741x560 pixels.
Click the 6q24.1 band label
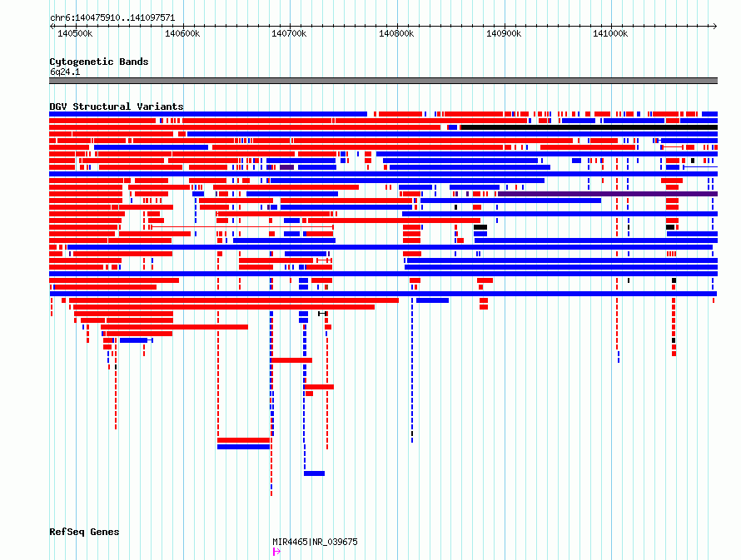pyautogui.click(x=65, y=72)
